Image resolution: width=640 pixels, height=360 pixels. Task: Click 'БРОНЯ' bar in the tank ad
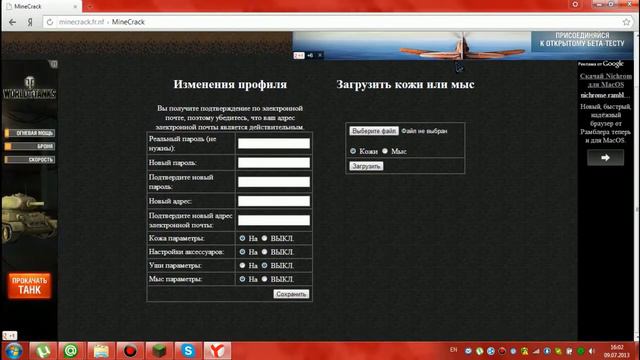click(29, 146)
